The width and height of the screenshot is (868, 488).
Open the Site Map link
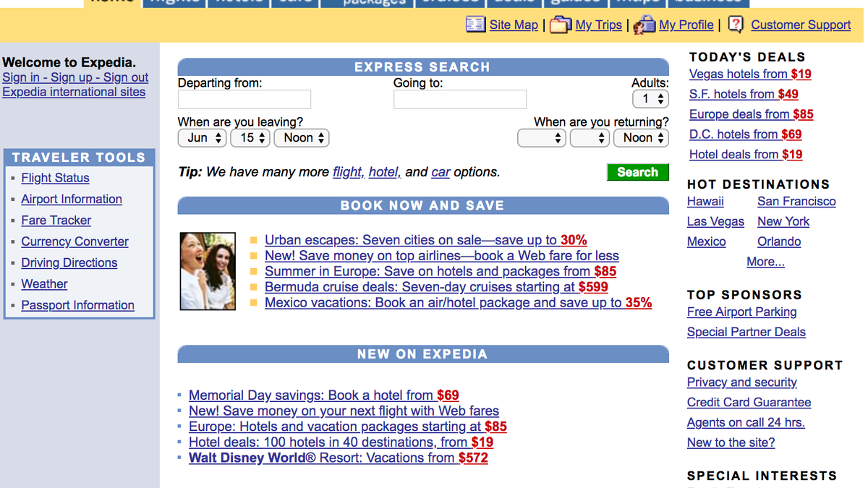[514, 25]
